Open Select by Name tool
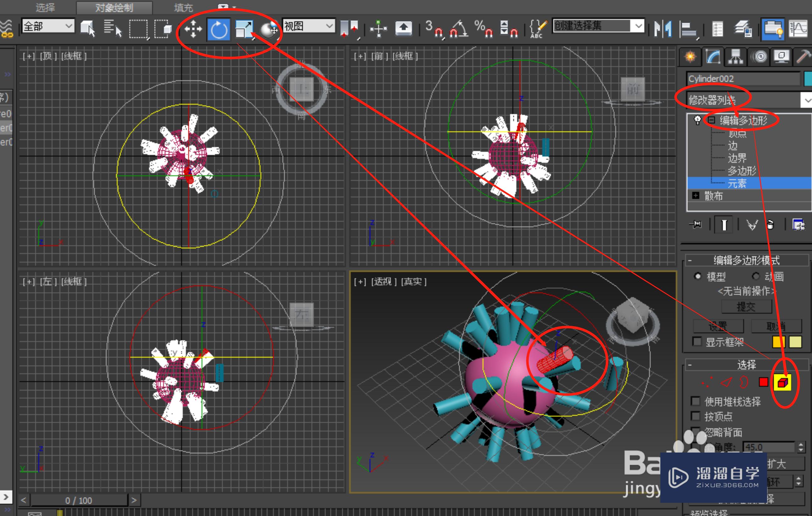Viewport: 812px width, 516px height. (x=113, y=28)
